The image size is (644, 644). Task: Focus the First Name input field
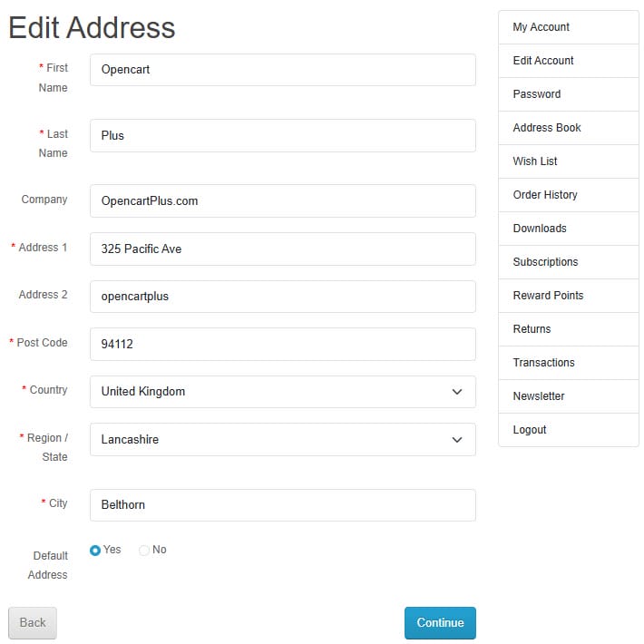coord(283,70)
